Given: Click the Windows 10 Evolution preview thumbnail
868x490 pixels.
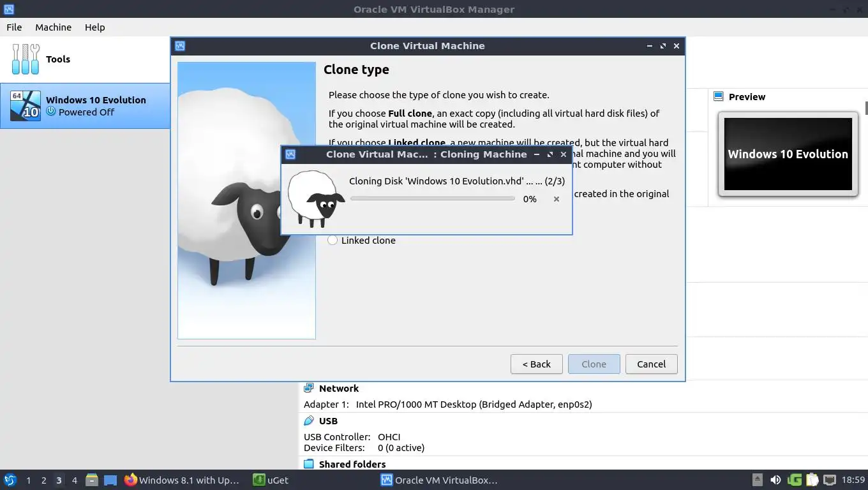Looking at the screenshot, I should 788,154.
